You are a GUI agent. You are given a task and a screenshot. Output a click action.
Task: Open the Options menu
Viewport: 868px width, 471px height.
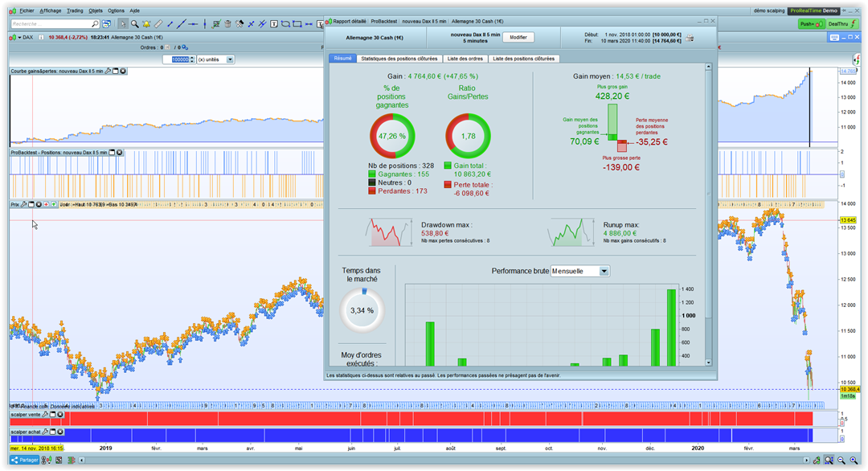(x=116, y=10)
